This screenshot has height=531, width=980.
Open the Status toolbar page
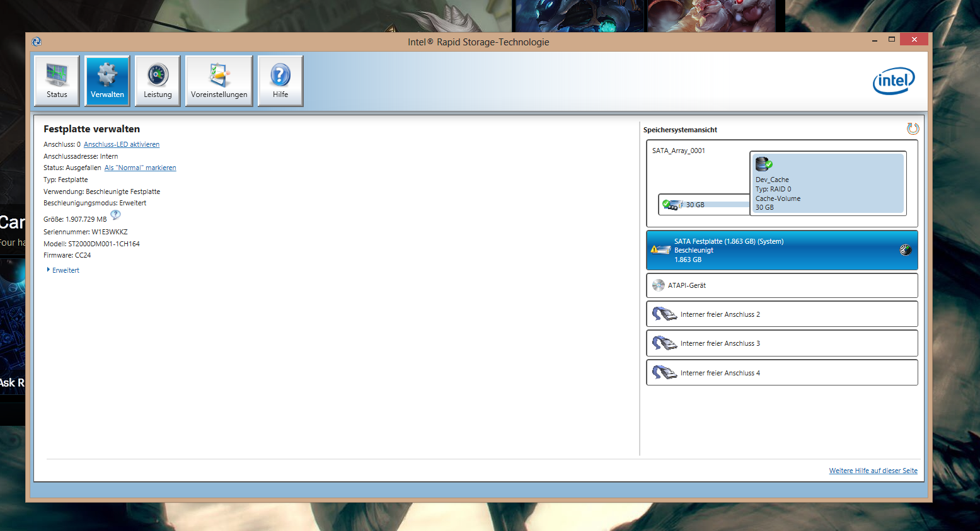[x=57, y=81]
